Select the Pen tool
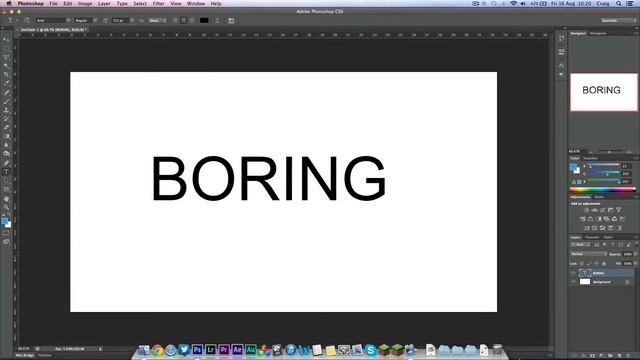 click(6, 163)
